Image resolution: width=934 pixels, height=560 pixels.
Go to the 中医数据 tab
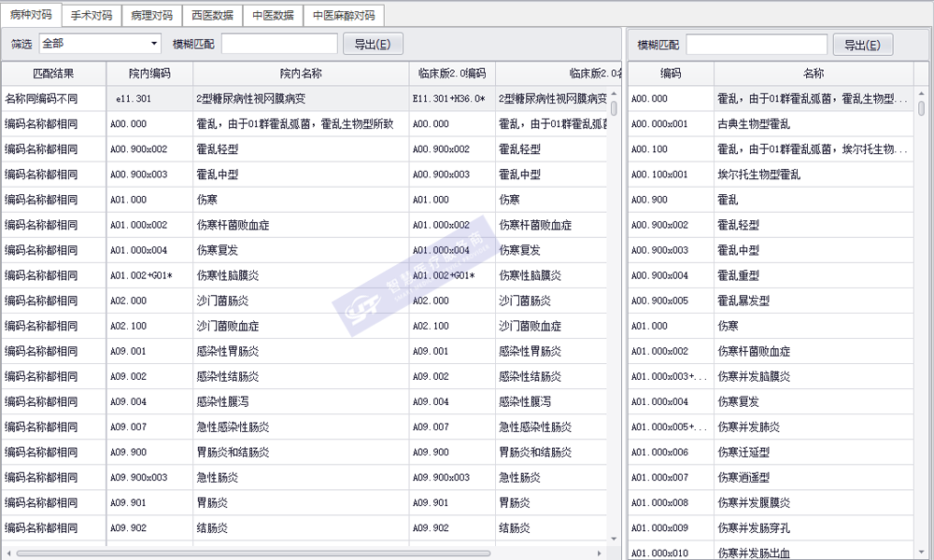click(273, 16)
